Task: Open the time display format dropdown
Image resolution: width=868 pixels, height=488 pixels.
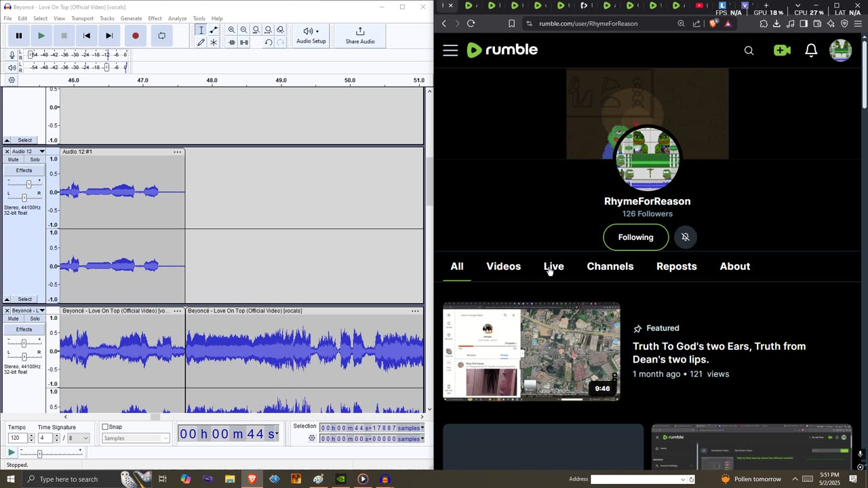Action: coord(277,434)
